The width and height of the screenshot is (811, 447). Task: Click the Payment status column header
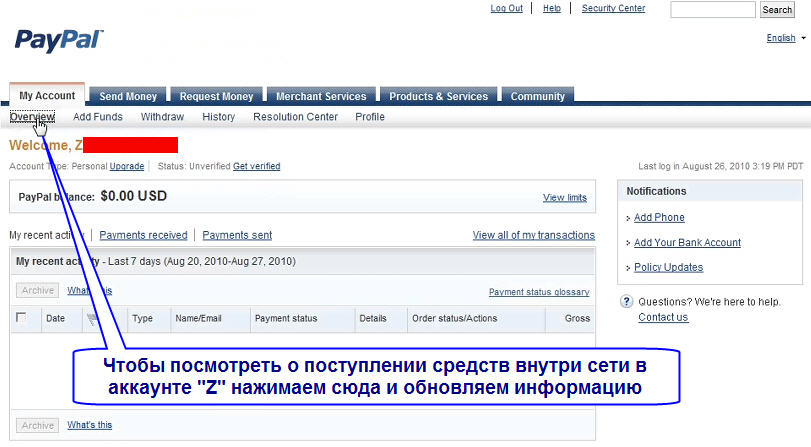pos(286,319)
